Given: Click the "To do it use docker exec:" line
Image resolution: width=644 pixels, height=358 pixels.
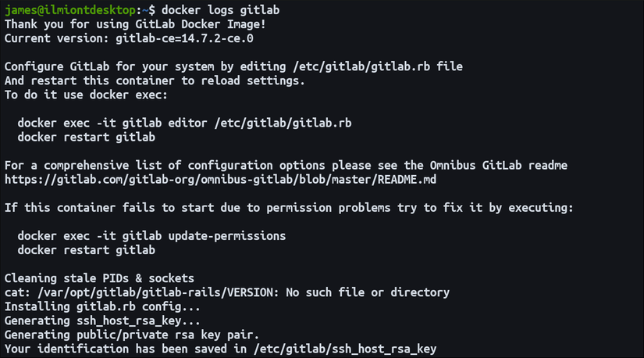Looking at the screenshot, I should coord(86,95).
